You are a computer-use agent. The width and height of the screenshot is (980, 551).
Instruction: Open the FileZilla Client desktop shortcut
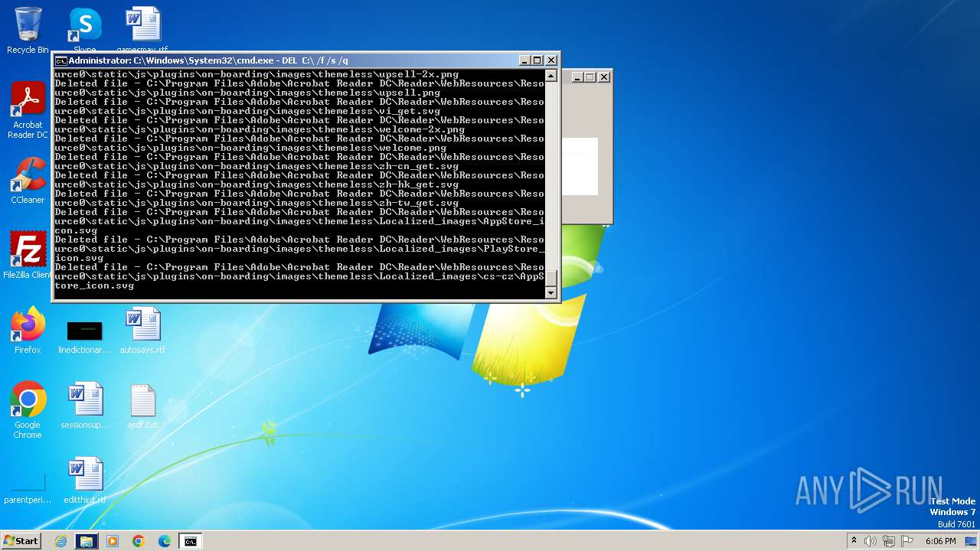[28, 255]
